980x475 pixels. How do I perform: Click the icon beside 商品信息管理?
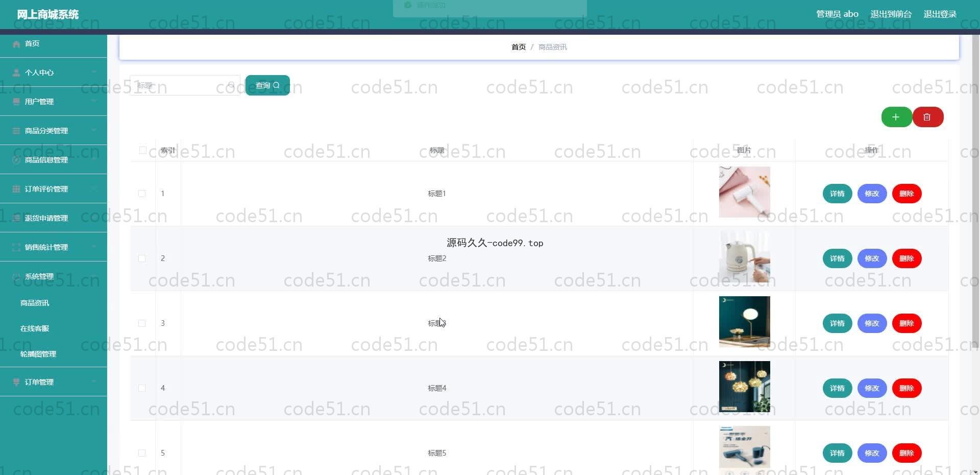tap(16, 160)
